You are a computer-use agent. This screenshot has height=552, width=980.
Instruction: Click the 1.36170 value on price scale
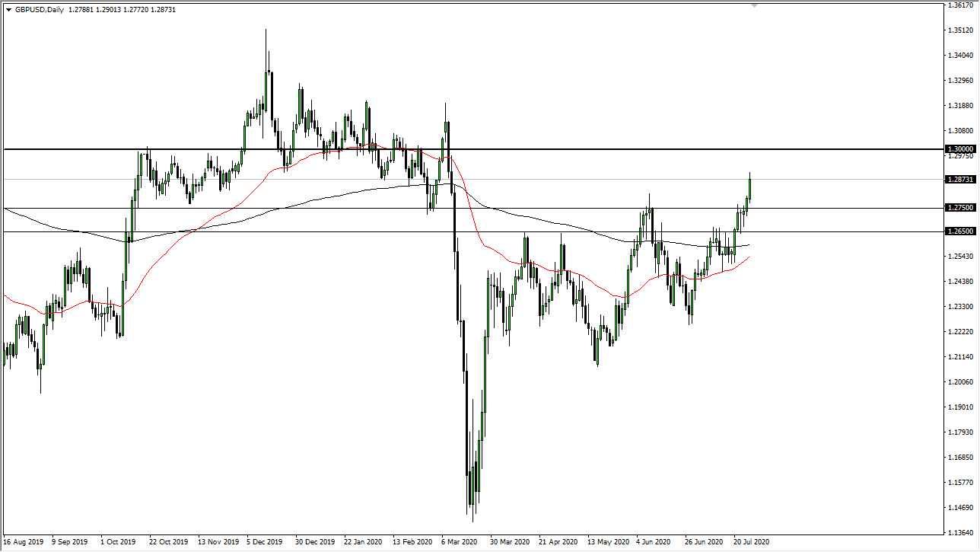click(960, 6)
